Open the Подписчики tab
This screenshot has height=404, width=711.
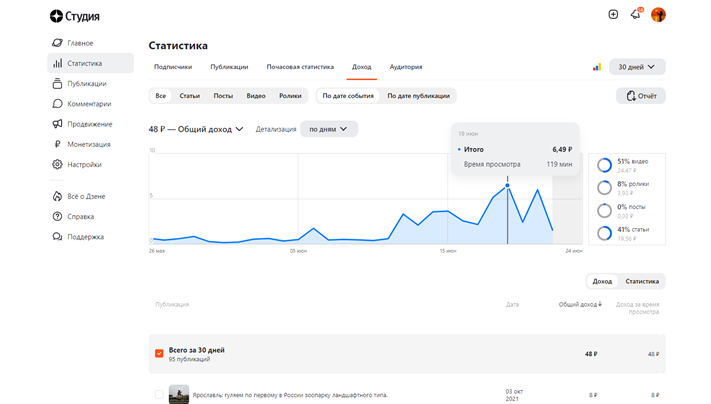173,67
